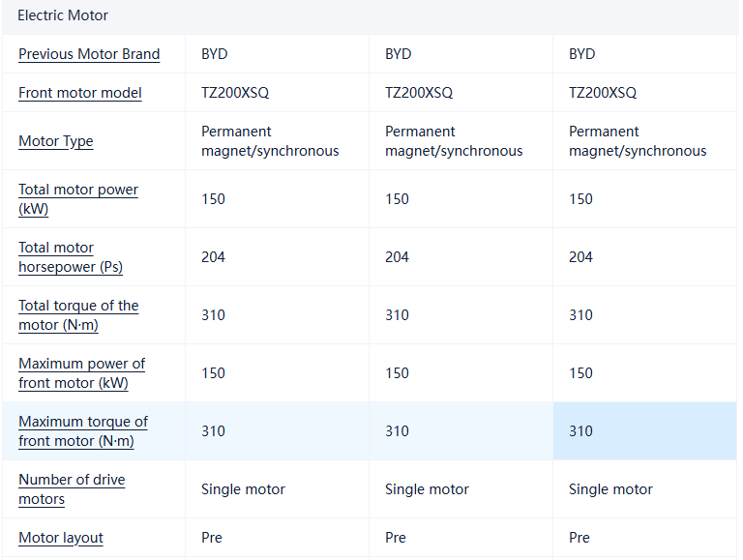This screenshot has height=560, width=743.
Task: Click first column horsepower value 204
Action: coord(213,257)
